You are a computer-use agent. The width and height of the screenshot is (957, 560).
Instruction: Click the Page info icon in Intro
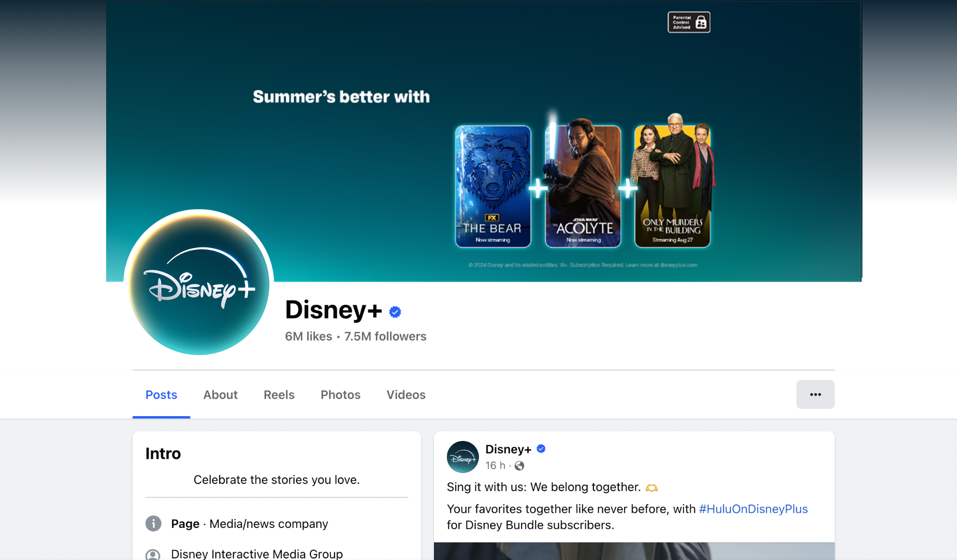pos(153,524)
